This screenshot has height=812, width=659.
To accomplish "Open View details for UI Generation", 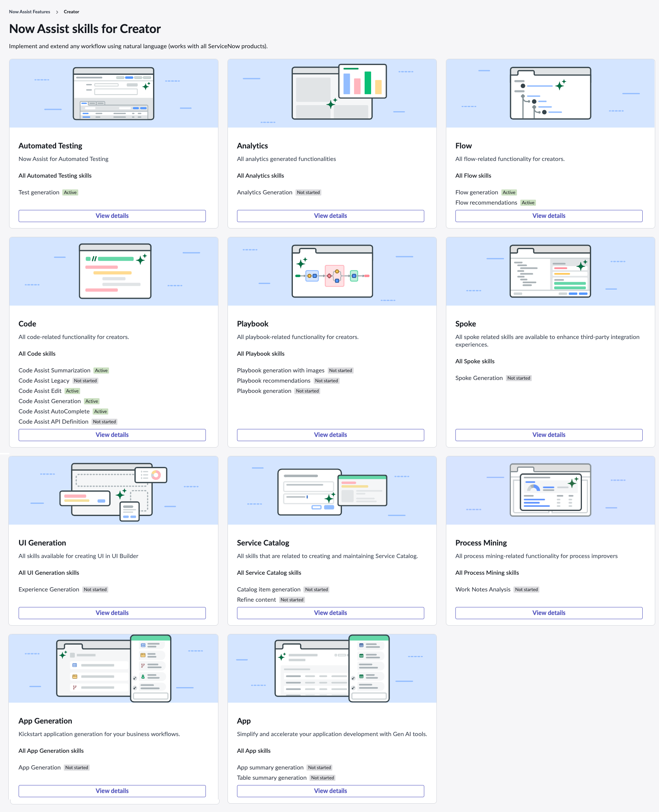I will [112, 613].
